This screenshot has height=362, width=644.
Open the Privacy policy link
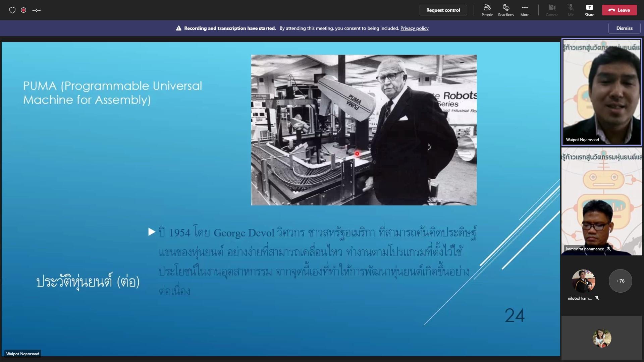click(x=414, y=28)
